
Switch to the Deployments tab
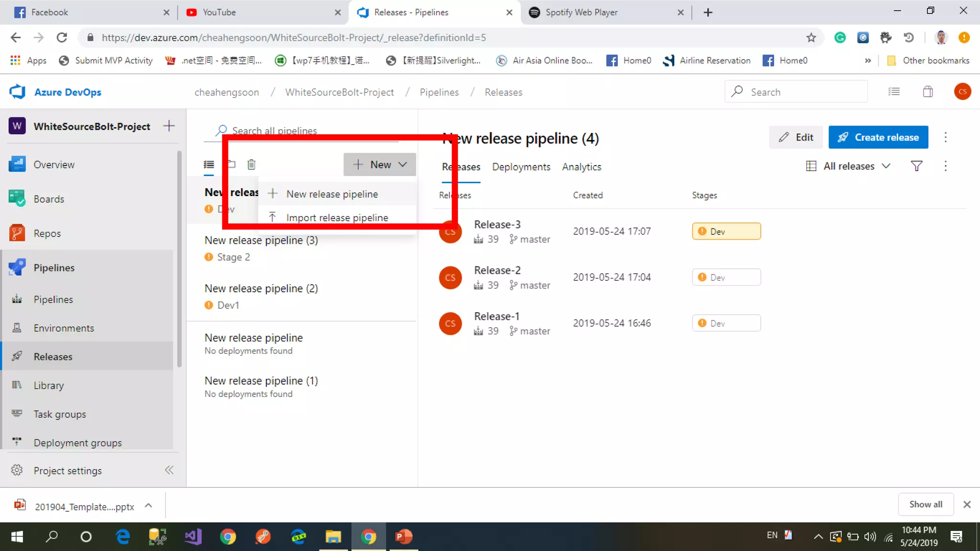[x=521, y=167]
